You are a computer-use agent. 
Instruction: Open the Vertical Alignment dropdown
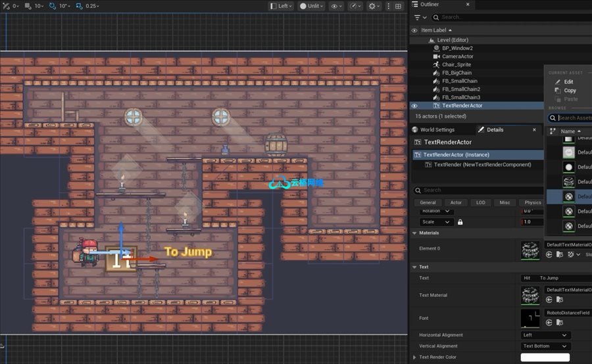(x=545, y=346)
